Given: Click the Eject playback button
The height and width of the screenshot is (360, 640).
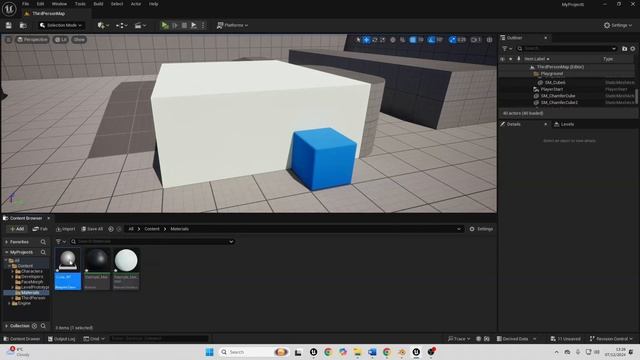Looking at the screenshot, I should [194, 25].
